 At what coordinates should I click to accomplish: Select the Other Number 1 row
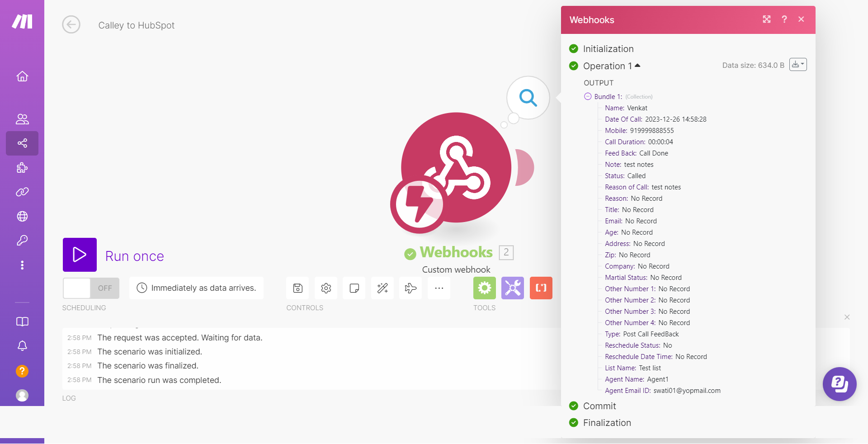pos(647,288)
